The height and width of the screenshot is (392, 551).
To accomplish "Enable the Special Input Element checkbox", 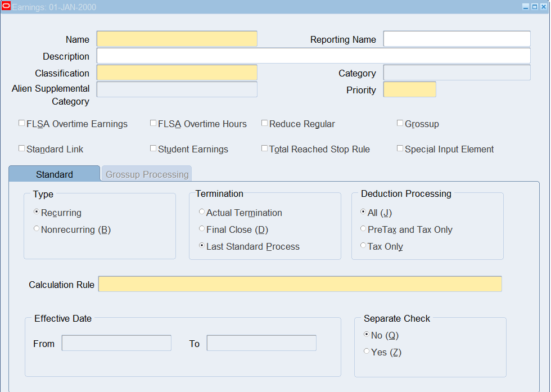I will click(400, 148).
